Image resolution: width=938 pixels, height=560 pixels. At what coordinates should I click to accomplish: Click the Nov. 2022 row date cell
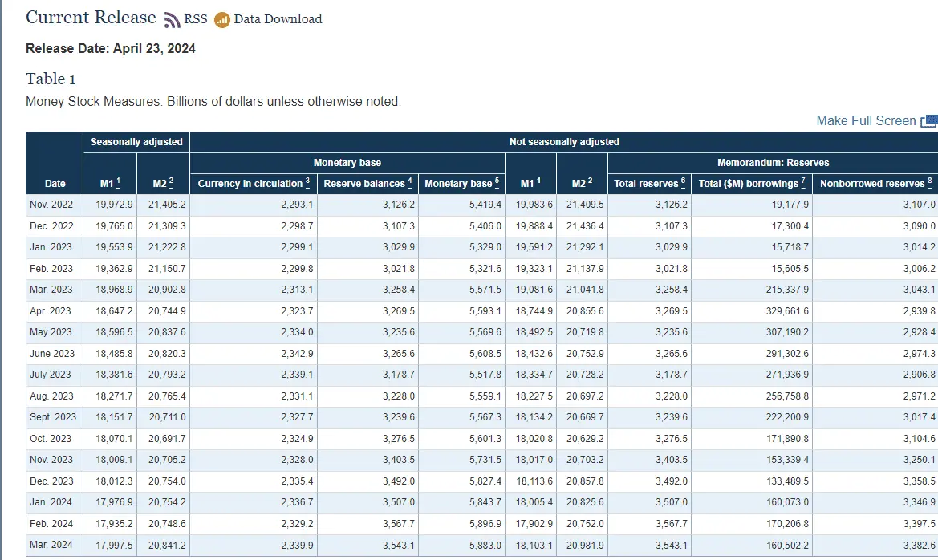[x=51, y=205]
